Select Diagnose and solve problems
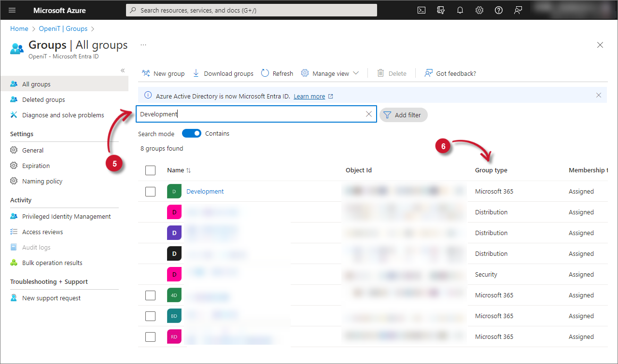618x364 pixels. [63, 115]
